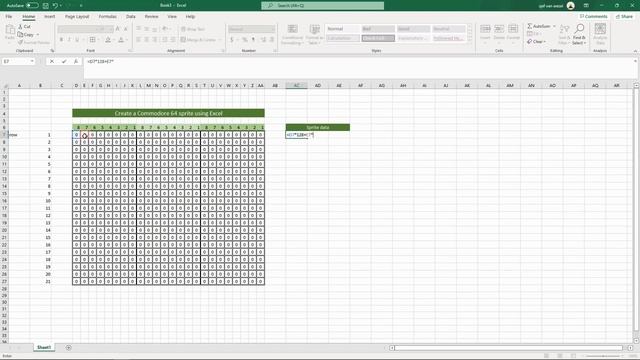Click the Increase Font Size icon
The image size is (640, 360).
[x=118, y=29]
